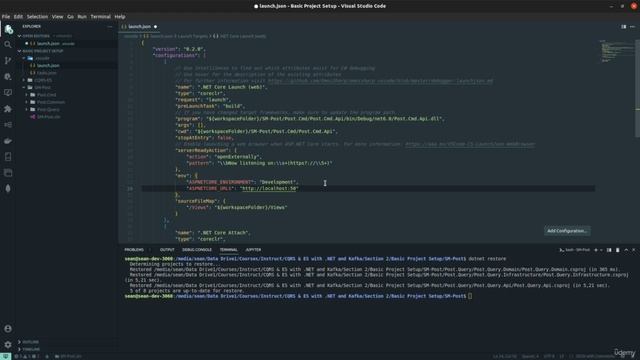Open Explorer panel More Actions ellipsis

(x=110, y=27)
